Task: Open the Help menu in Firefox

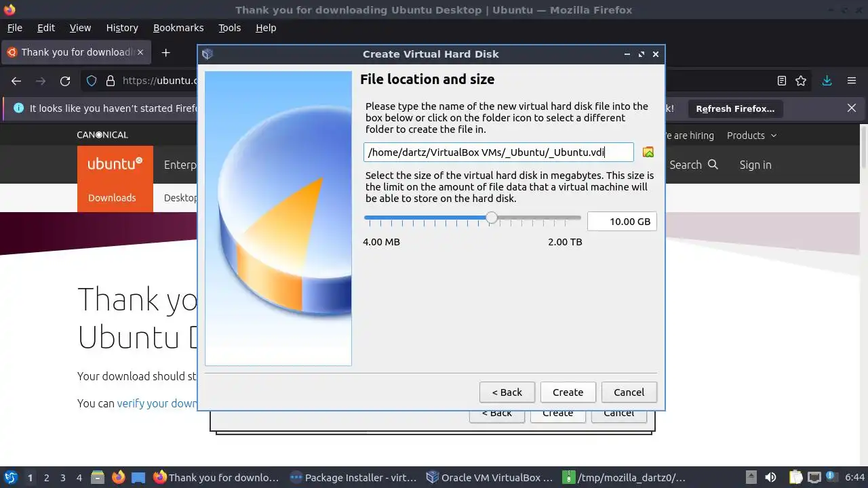Action: [266, 28]
